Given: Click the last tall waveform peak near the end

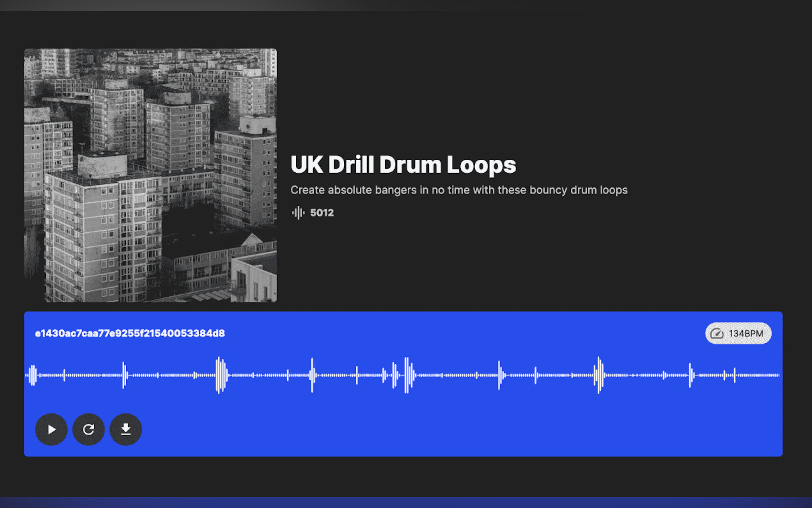Looking at the screenshot, I should tap(690, 375).
